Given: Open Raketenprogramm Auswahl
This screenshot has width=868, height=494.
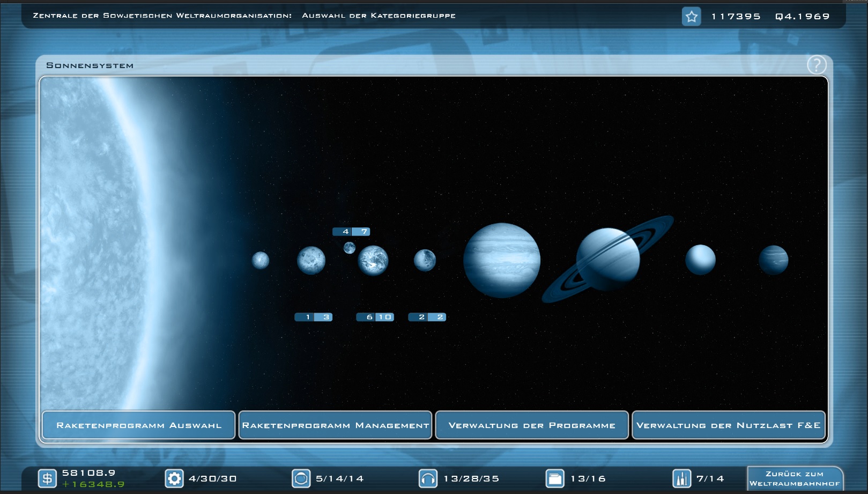Looking at the screenshot, I should click(x=139, y=425).
